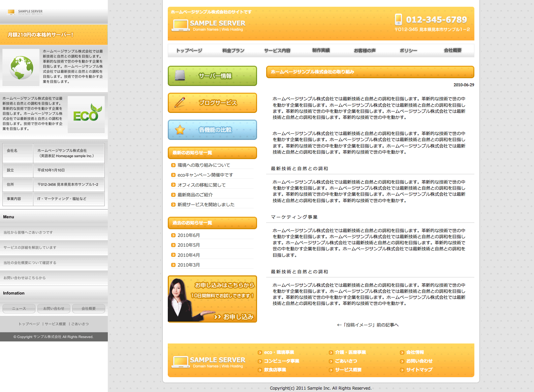The height and width of the screenshot is (392, 534).
Task: Open the 2010年4月 archive link
Action: [x=189, y=255]
